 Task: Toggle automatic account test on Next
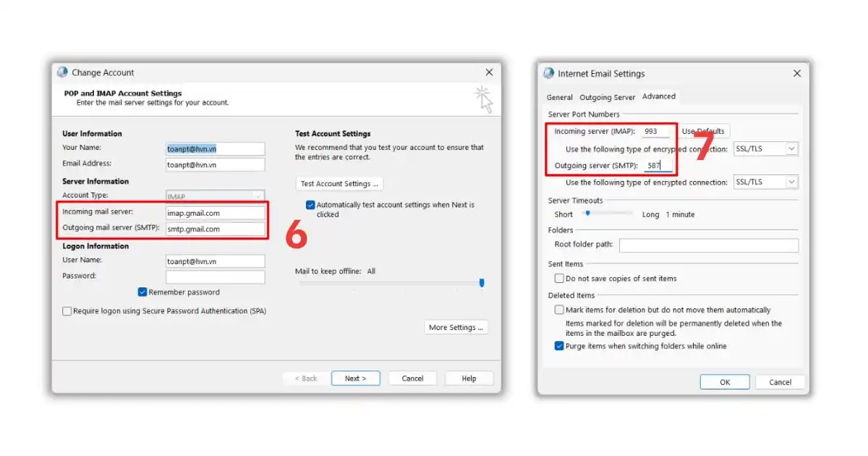310,205
